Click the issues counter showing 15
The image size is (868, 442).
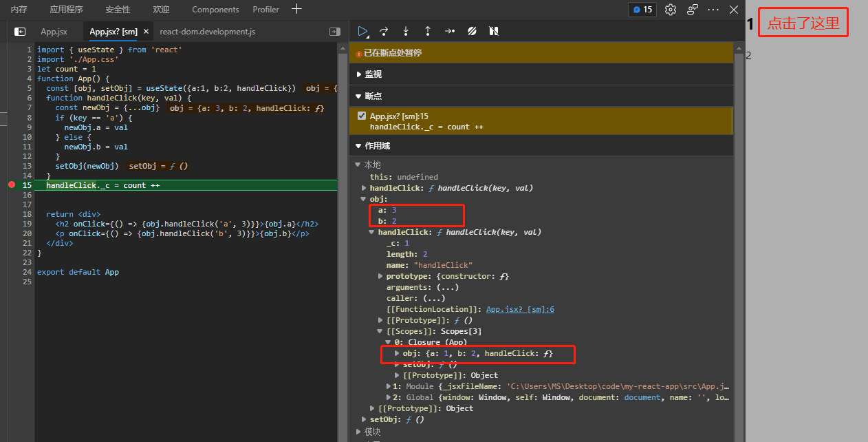[642, 10]
